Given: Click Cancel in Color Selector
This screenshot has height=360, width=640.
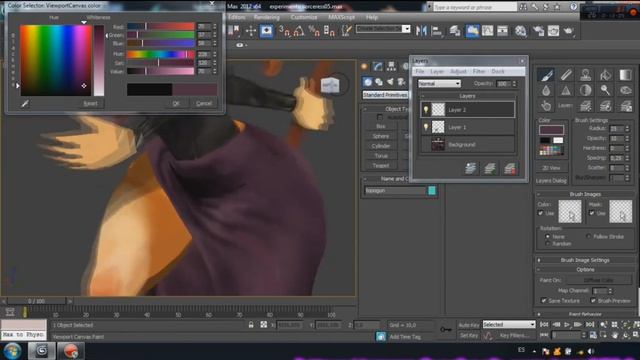Looking at the screenshot, I should 204,104.
